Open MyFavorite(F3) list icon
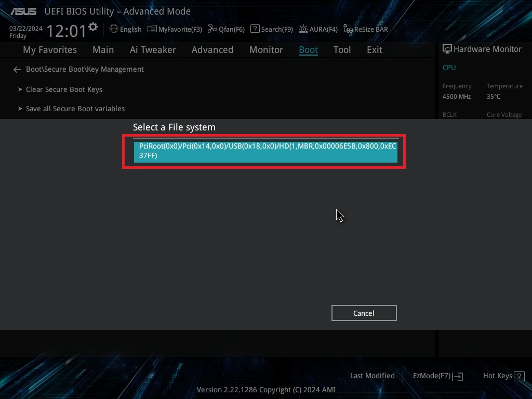Image resolution: width=532 pixels, height=399 pixels. [152, 29]
